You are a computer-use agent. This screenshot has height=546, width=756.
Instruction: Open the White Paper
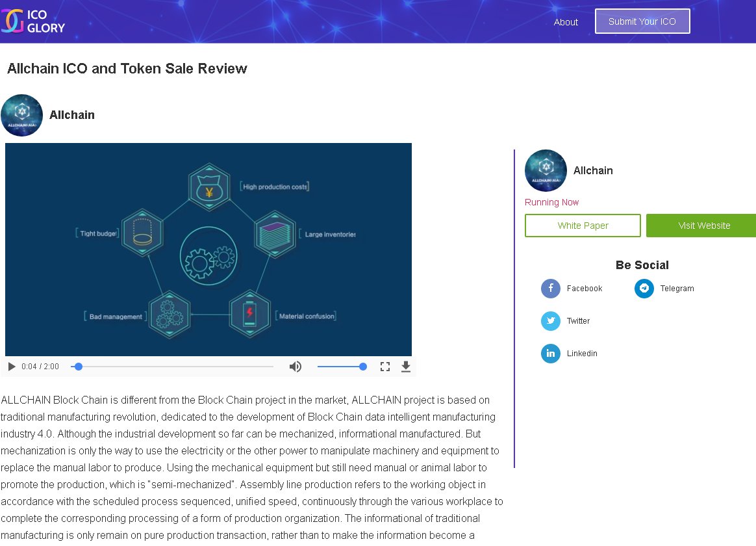tap(583, 226)
